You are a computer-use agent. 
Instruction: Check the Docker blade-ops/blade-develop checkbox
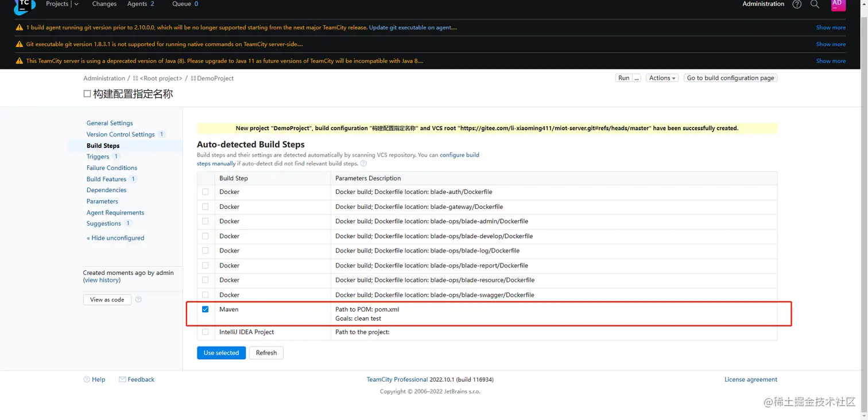click(206, 236)
